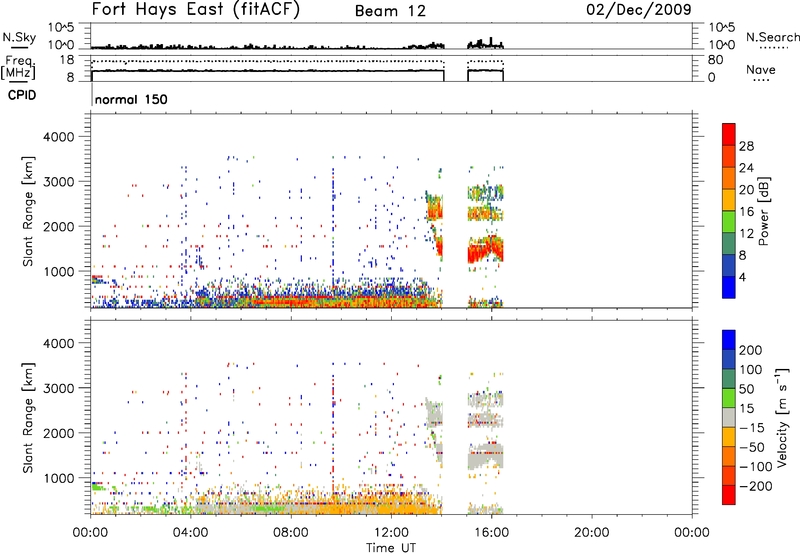Click the '10^5' label on right noise axis
800x554 pixels.
tap(721, 28)
